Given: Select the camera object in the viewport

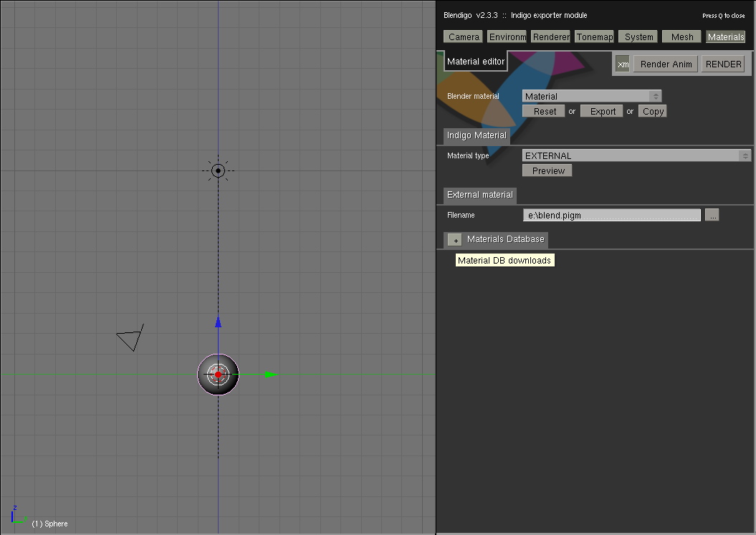Looking at the screenshot, I should (130, 339).
